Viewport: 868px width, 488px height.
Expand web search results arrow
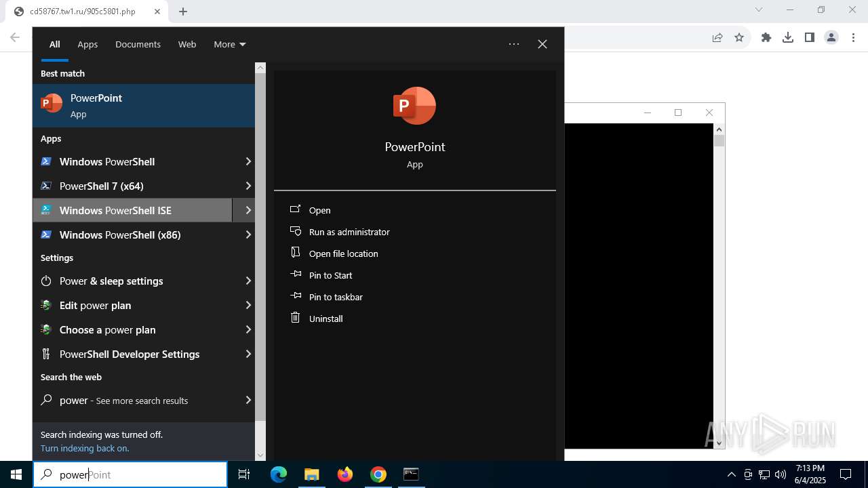pos(248,400)
